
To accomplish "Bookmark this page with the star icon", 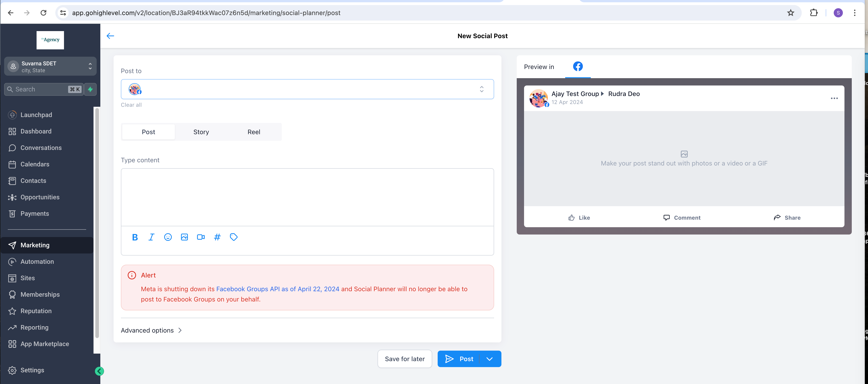I will [x=791, y=13].
